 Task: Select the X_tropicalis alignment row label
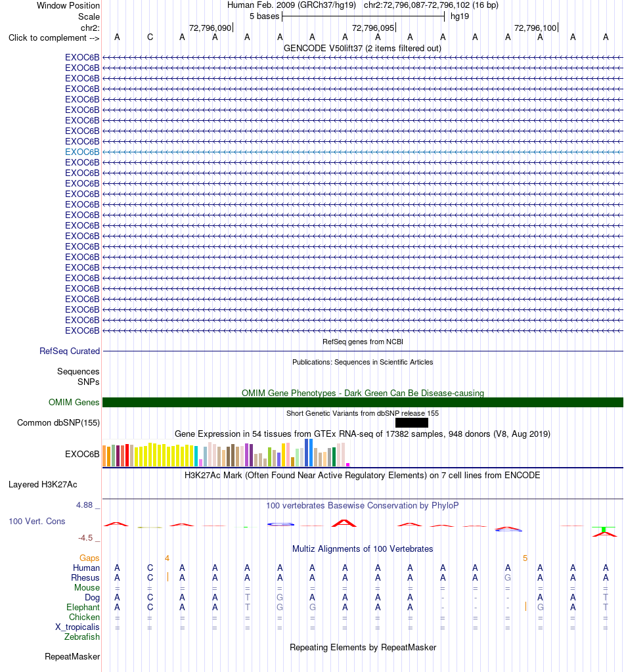tap(77, 627)
